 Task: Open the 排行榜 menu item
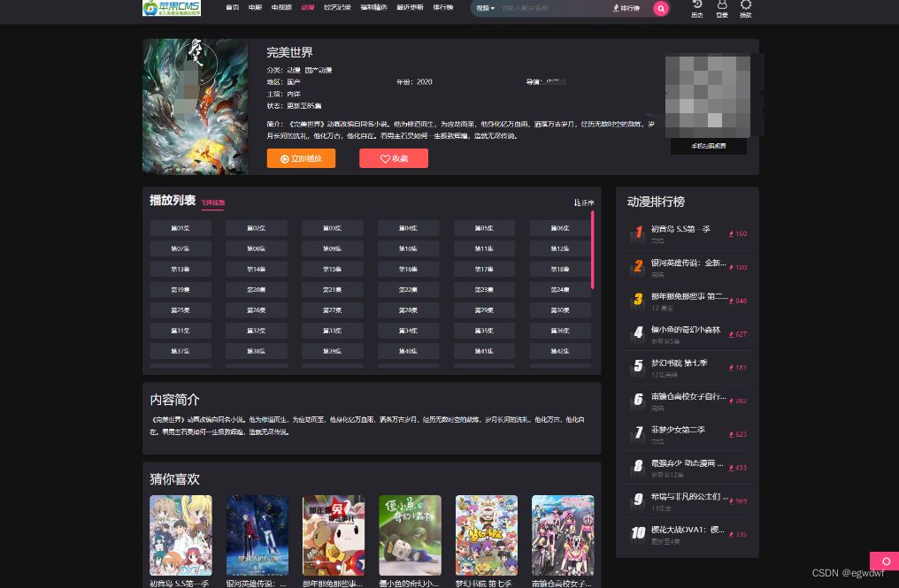pos(442,7)
